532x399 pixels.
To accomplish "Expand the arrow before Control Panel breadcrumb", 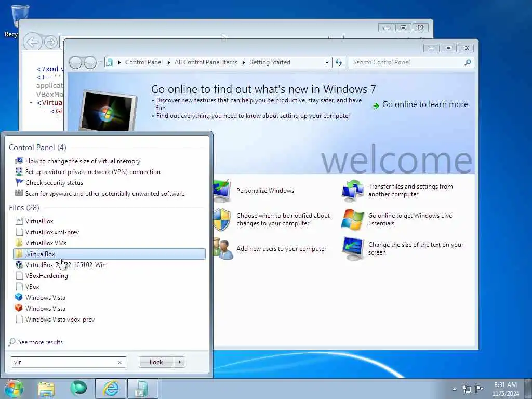I will (x=119, y=62).
